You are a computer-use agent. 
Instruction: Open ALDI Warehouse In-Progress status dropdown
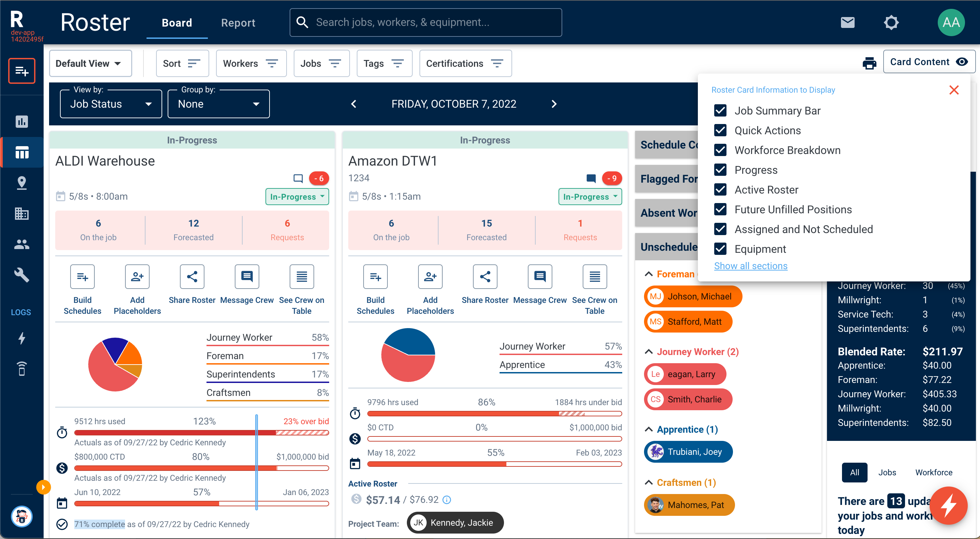click(x=297, y=197)
